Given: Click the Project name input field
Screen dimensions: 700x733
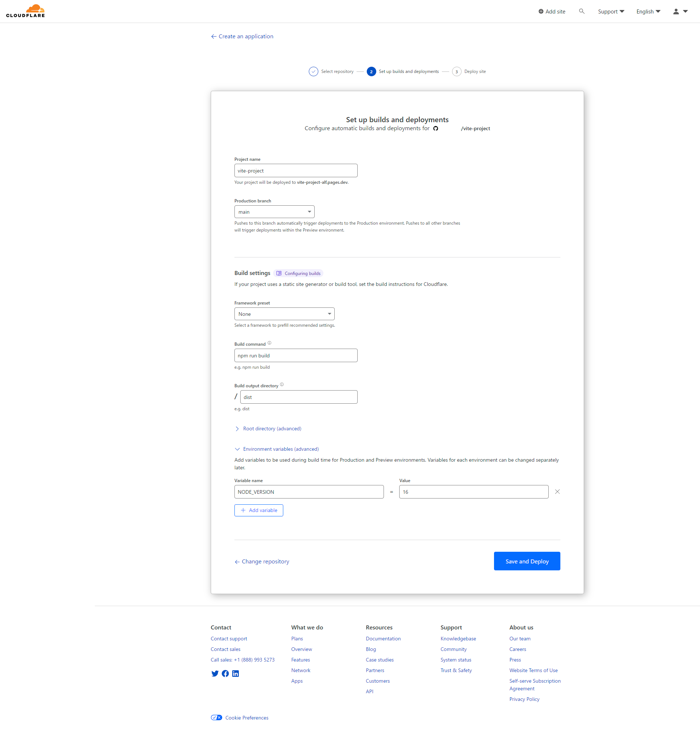Looking at the screenshot, I should (296, 171).
